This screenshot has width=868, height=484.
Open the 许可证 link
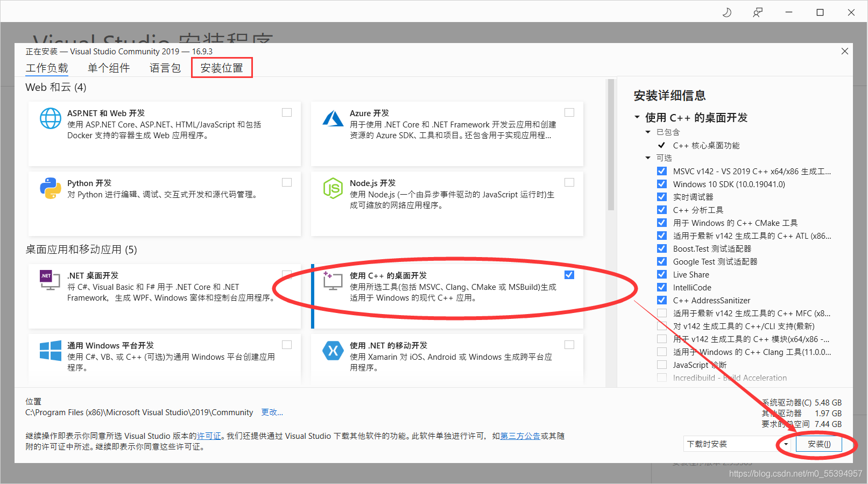pyautogui.click(x=209, y=436)
